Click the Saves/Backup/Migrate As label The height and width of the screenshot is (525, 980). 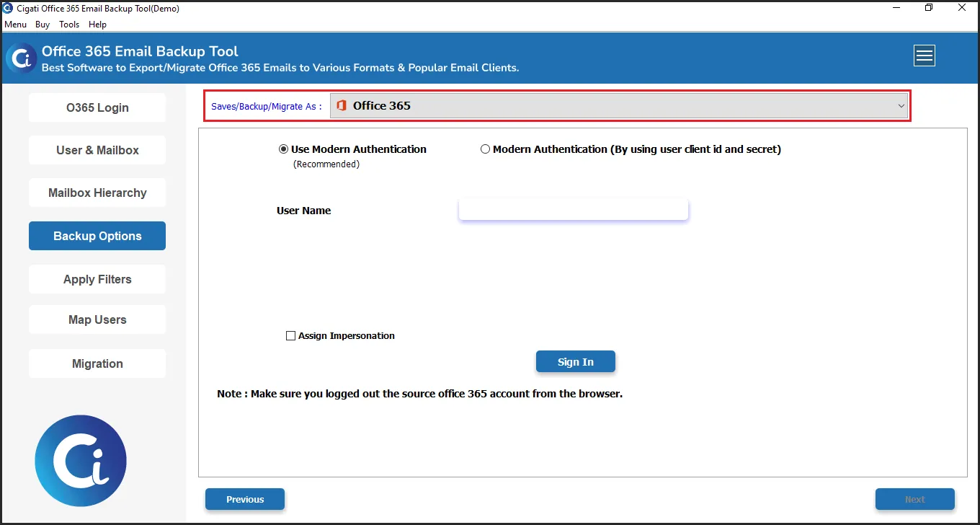(266, 106)
